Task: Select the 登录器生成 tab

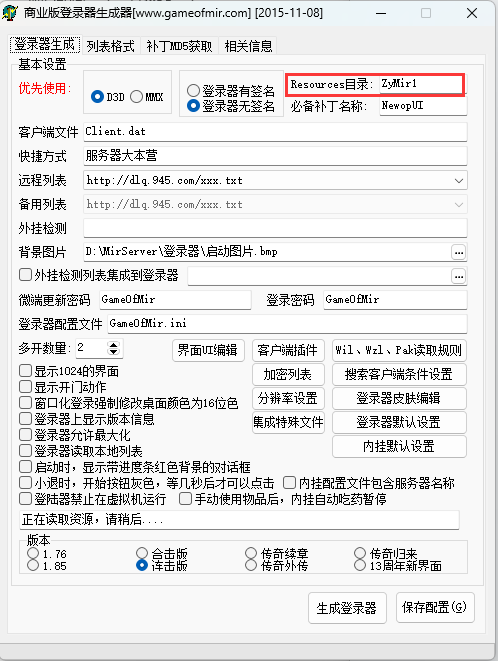Action: tap(45, 44)
